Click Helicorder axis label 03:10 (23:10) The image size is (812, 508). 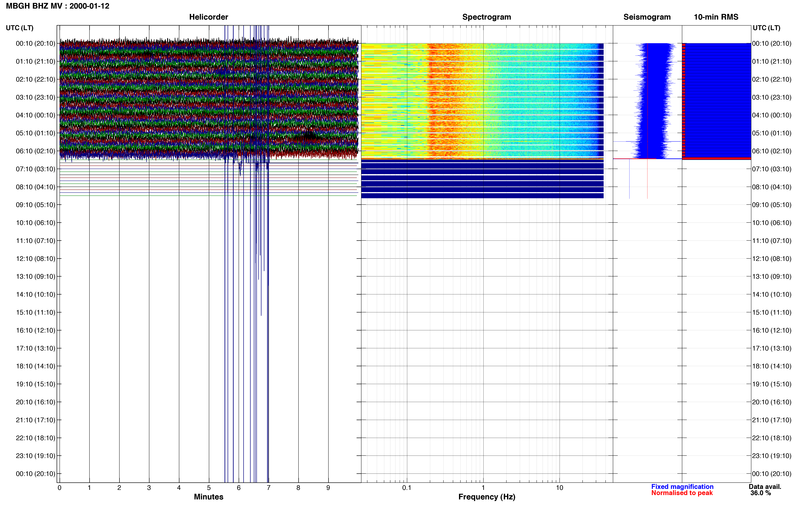36,97
